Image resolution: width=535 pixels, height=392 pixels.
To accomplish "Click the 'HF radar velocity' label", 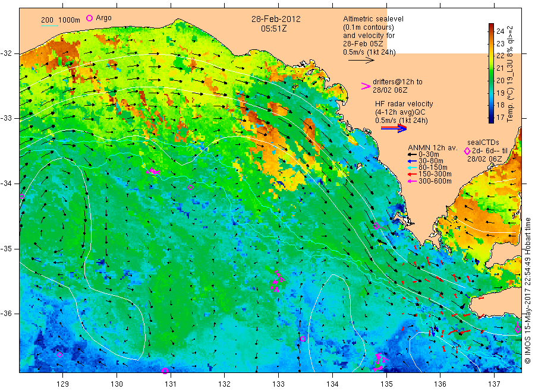I will 404,104.
